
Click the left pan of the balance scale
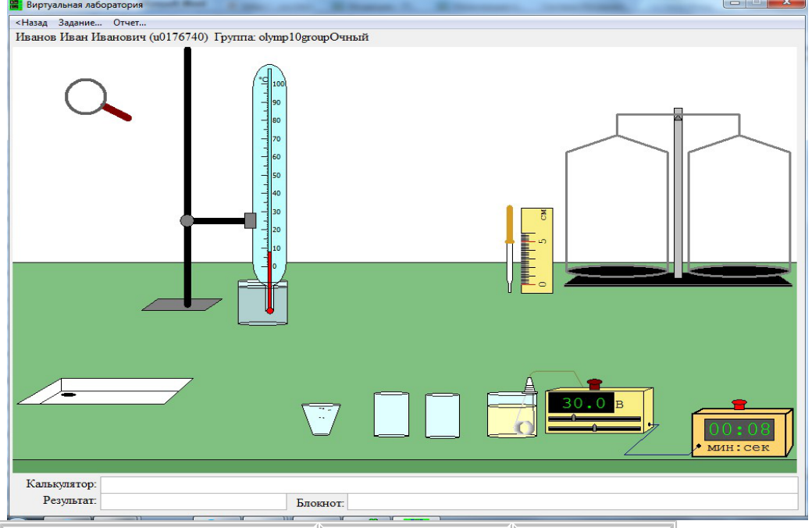(x=617, y=271)
